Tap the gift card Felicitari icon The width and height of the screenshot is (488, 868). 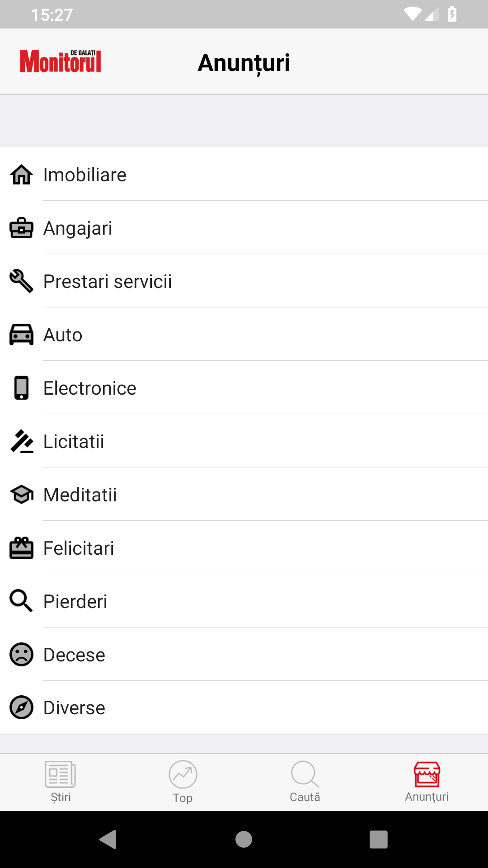click(x=21, y=548)
